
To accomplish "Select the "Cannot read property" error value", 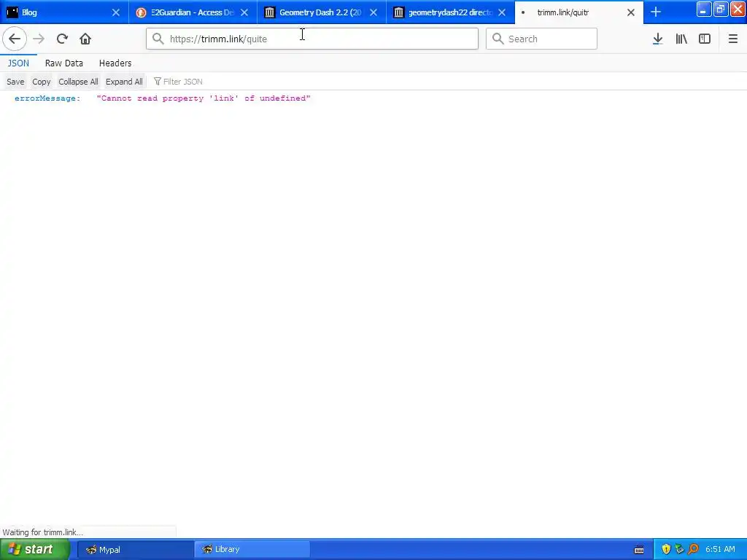I will [x=204, y=98].
